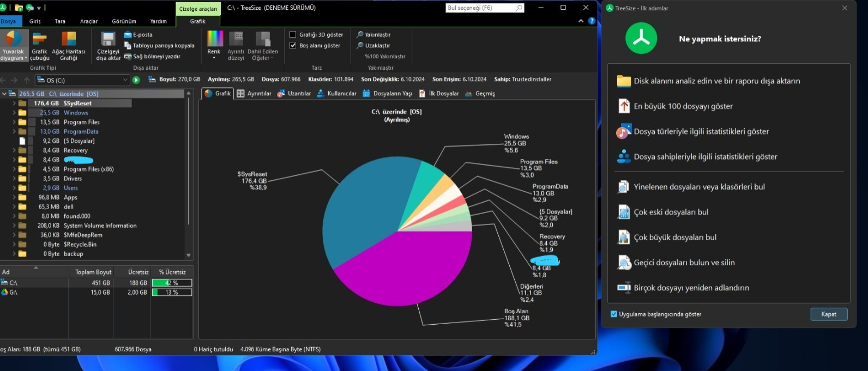Open the OS (C:) drive dropdown
Viewport: 868px width, 371px height.
click(x=125, y=80)
